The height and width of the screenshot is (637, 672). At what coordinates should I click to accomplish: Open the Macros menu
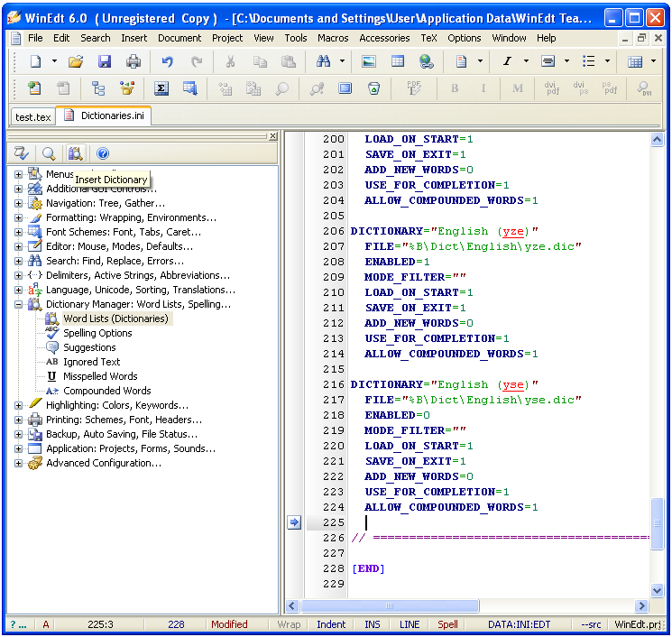click(333, 38)
